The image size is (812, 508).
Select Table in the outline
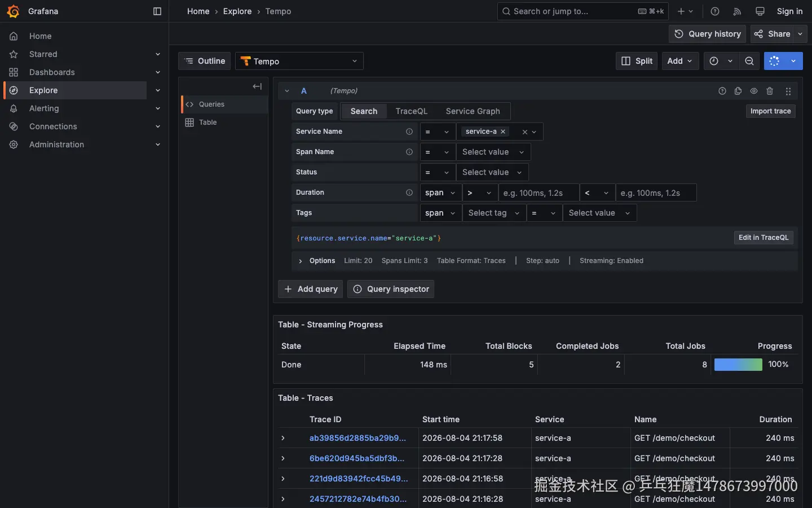coord(224,122)
